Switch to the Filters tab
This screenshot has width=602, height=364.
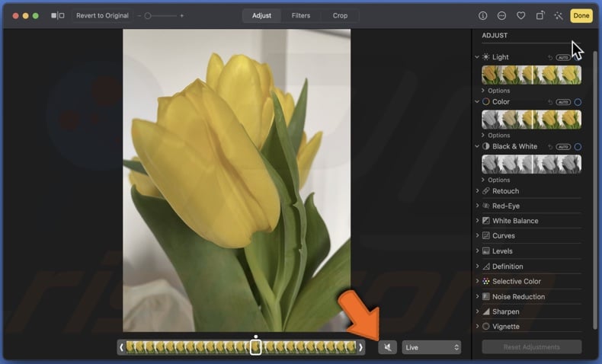[x=300, y=16]
